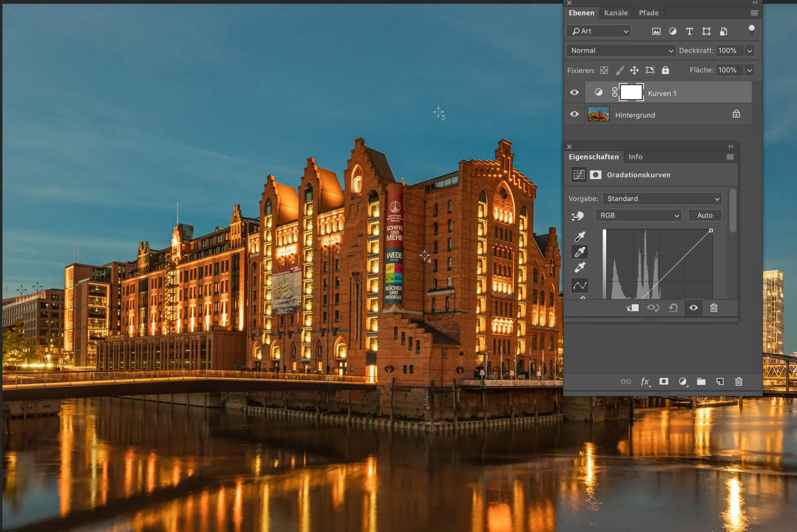
Task: Hide the Kurven 1 layer
Action: [x=574, y=92]
